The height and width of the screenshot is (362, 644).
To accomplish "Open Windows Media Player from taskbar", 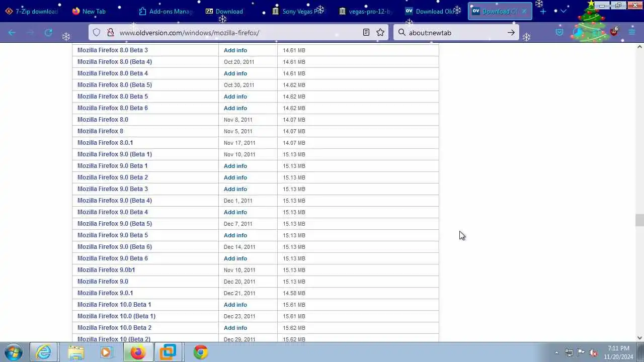I will 106,352.
